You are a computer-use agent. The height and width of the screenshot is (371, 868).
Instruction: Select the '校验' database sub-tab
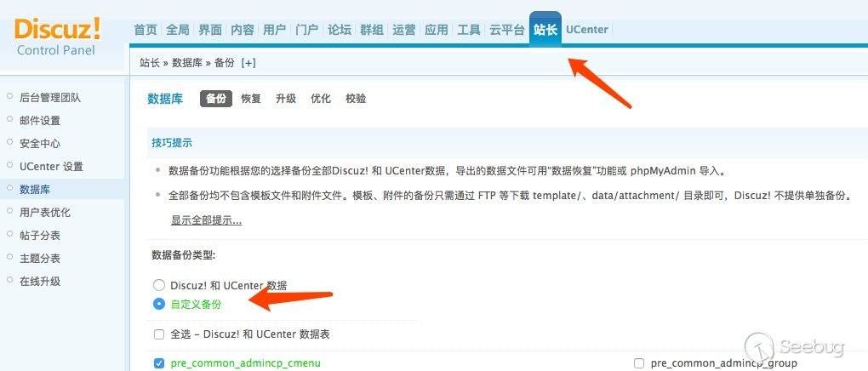(x=356, y=99)
